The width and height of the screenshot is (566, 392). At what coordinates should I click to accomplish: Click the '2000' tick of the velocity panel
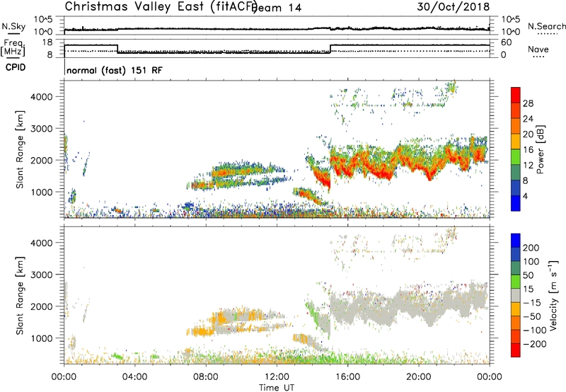click(x=42, y=306)
